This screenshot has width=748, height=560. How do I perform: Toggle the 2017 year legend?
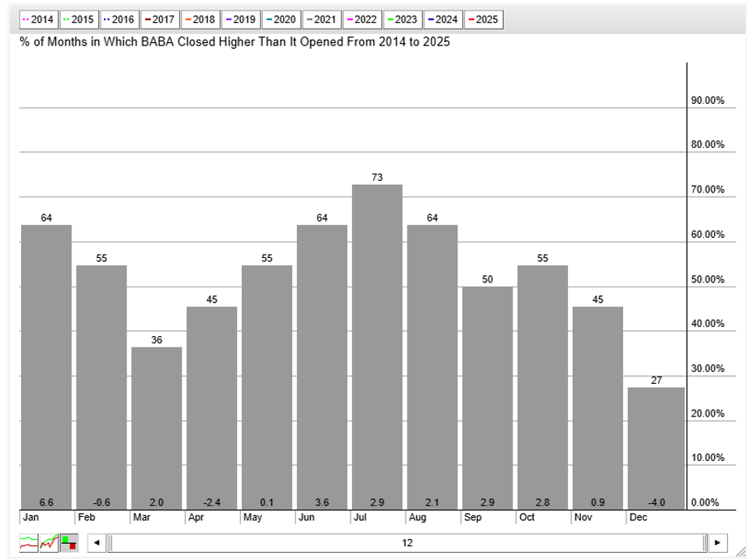coord(159,19)
